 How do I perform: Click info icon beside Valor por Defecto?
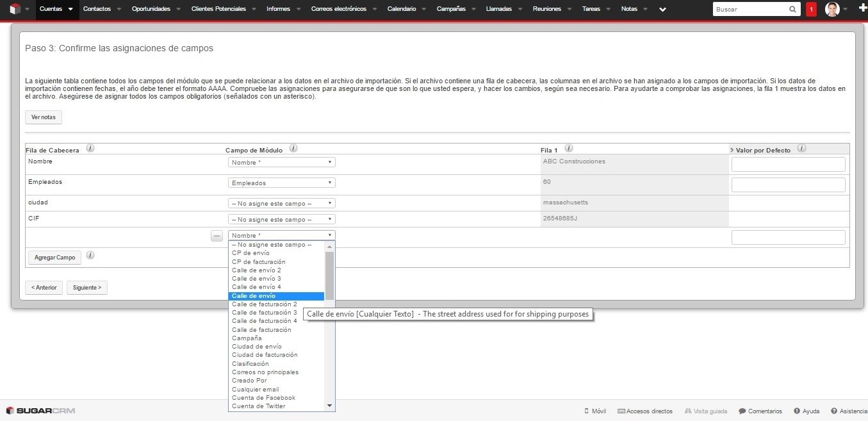(x=801, y=149)
